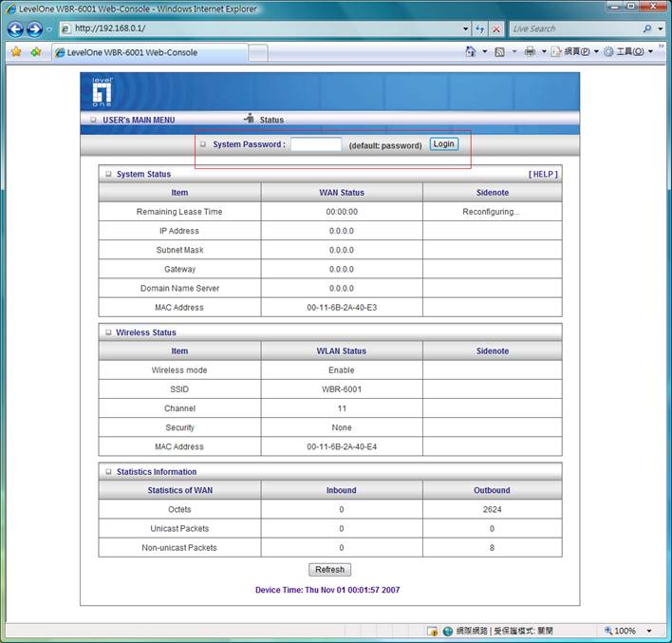Click the Status person icon
Viewport: 672px width, 643px height.
coord(249,118)
